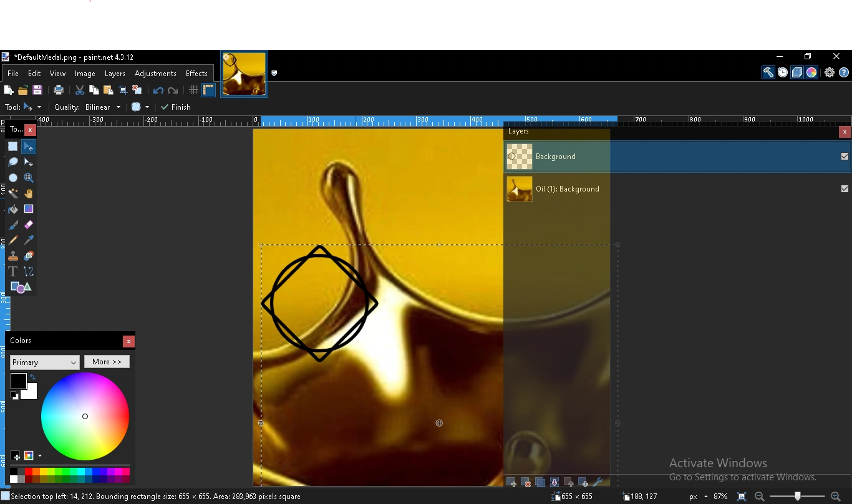Image resolution: width=852 pixels, height=504 pixels.
Task: Select the Eraser tool
Action: coord(29,225)
